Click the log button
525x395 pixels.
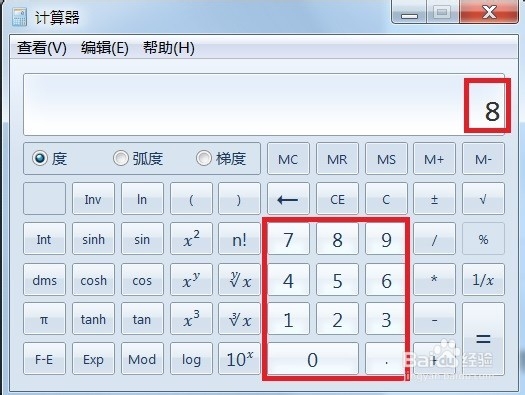(191, 359)
